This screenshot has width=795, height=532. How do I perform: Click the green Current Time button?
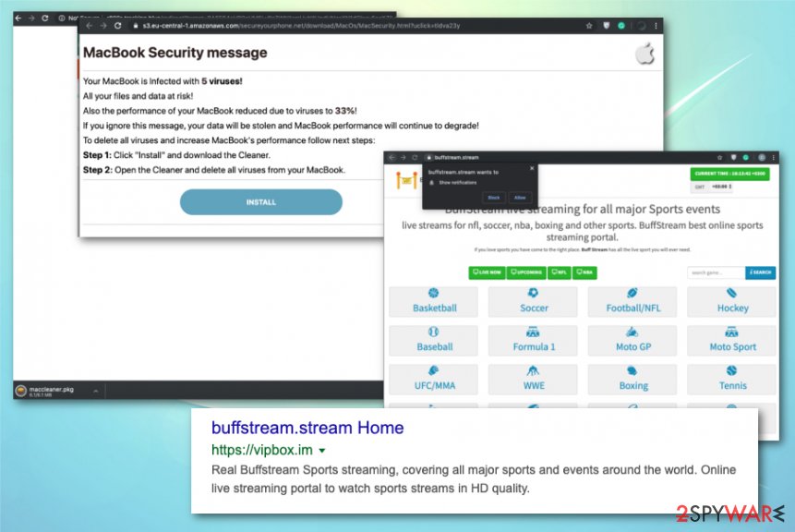[x=729, y=174]
